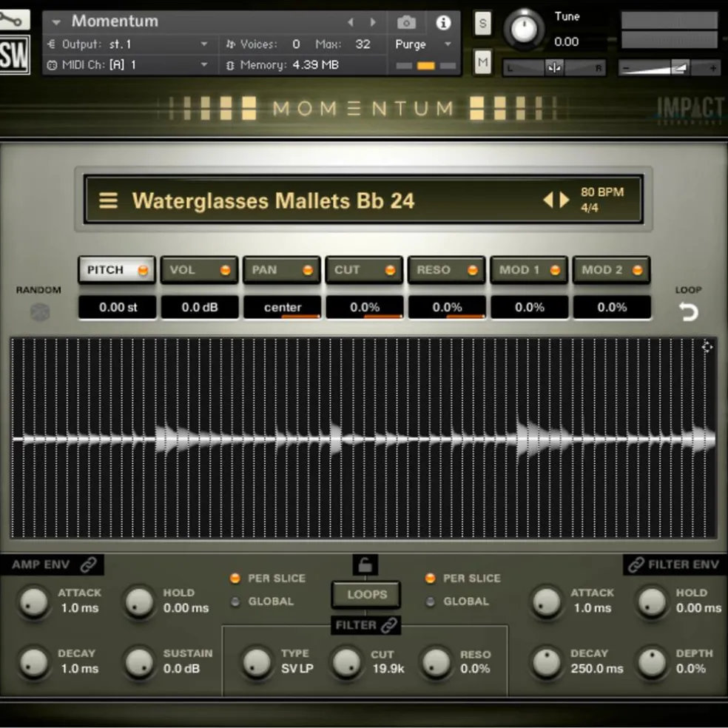
Task: Click the filter env DECAY knob 250.0 ms
Action: pos(547,663)
